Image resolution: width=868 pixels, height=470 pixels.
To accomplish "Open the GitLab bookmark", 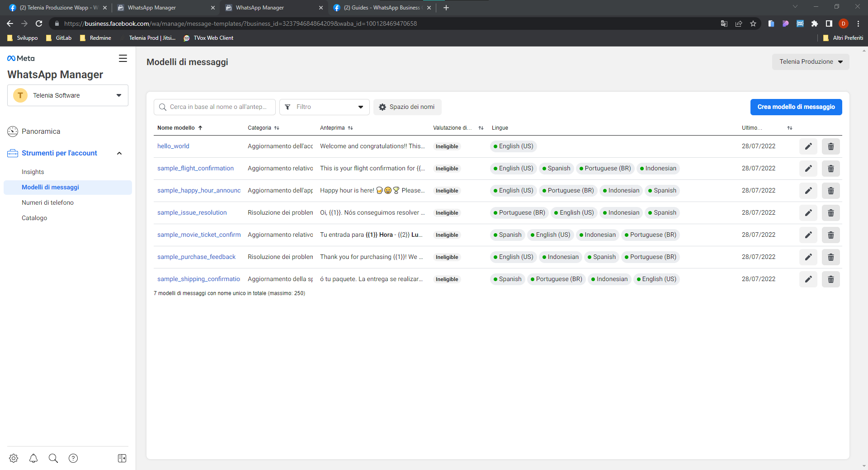I will (59, 38).
